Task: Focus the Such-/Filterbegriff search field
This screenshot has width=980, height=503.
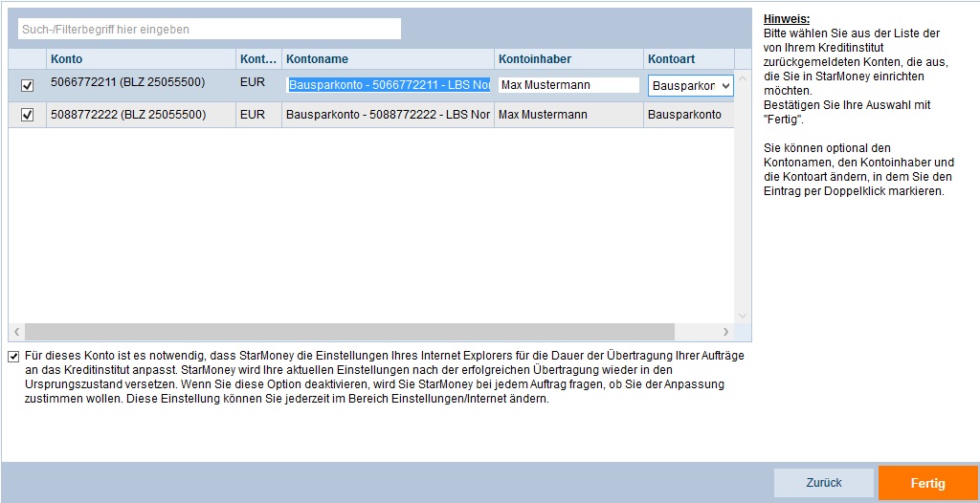Action: tap(210, 29)
